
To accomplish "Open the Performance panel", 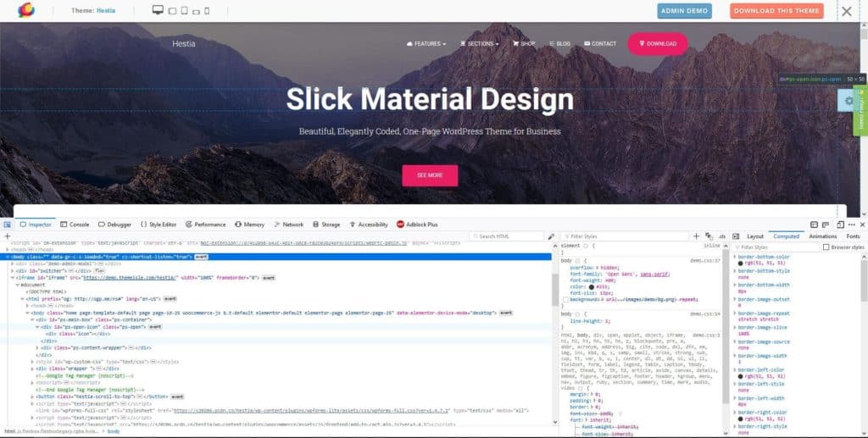I will [205, 225].
